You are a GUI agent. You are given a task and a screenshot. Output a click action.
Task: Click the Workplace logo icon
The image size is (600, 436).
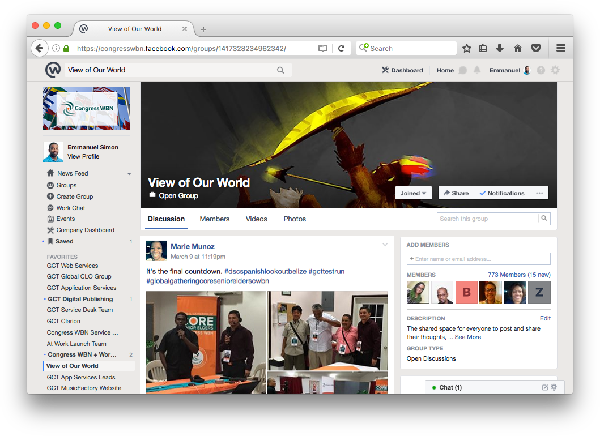[52, 70]
